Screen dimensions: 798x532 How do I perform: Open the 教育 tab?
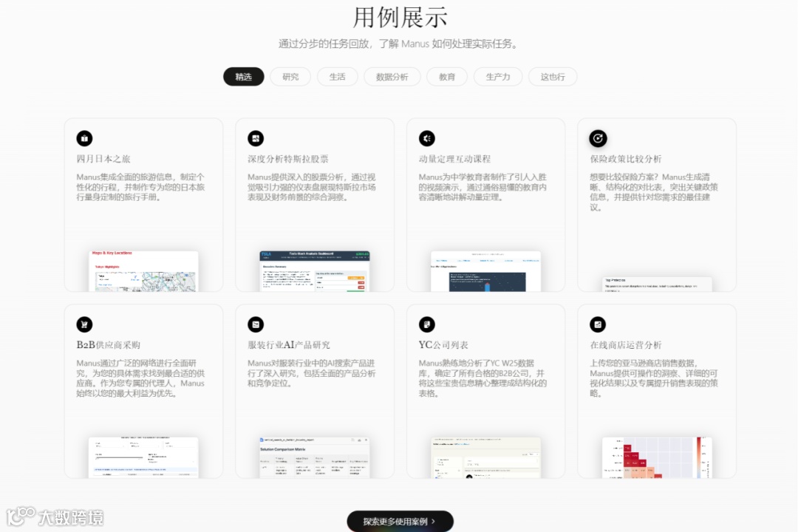coord(447,76)
